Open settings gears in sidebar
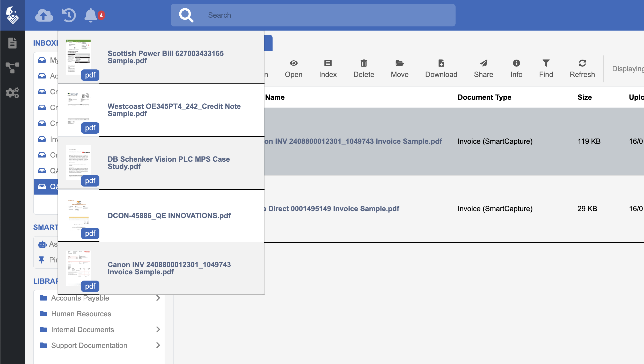Viewport: 644px width, 364px height. (12, 92)
